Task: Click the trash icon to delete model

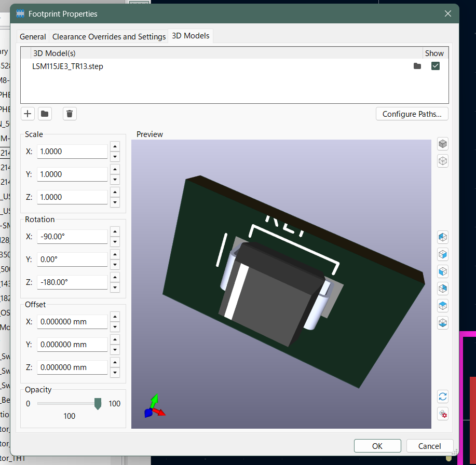Action: pos(70,114)
